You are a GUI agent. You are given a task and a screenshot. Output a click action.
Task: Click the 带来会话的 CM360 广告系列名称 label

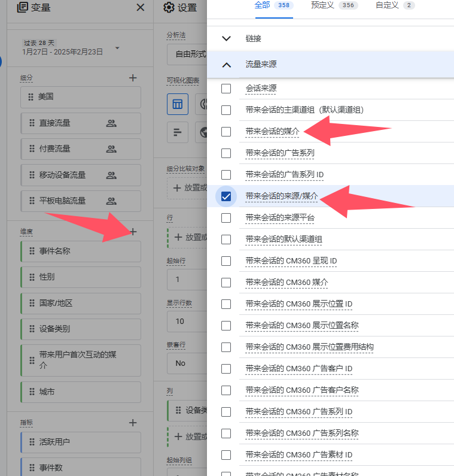coord(302,433)
